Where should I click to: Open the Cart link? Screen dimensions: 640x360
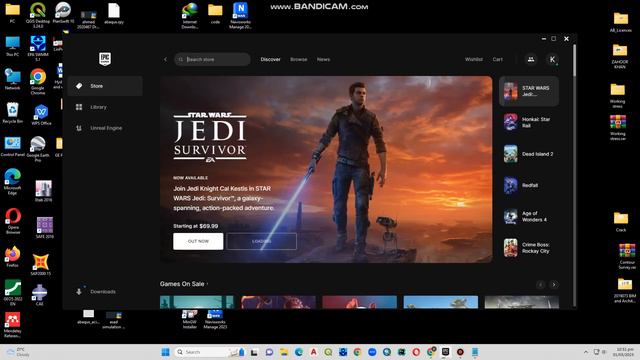click(x=498, y=60)
